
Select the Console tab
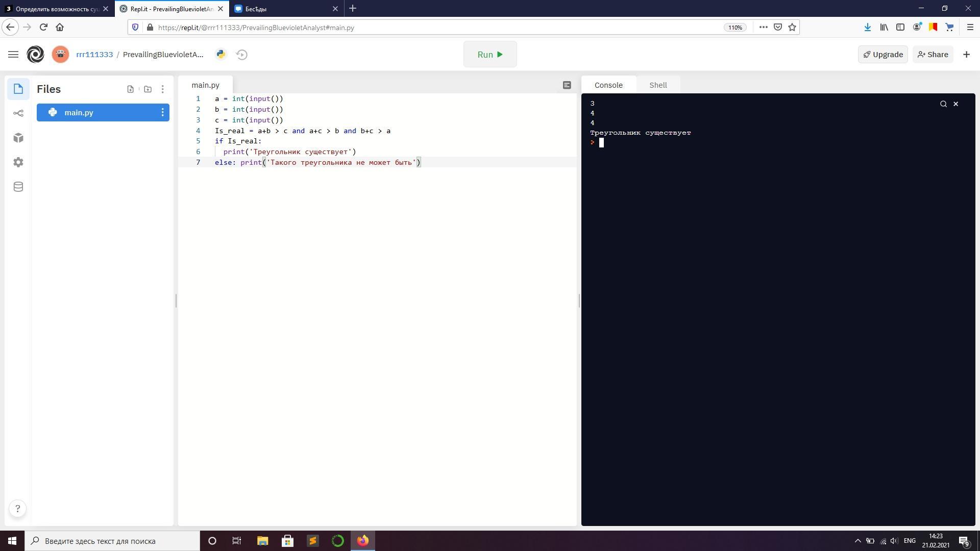pos(608,85)
